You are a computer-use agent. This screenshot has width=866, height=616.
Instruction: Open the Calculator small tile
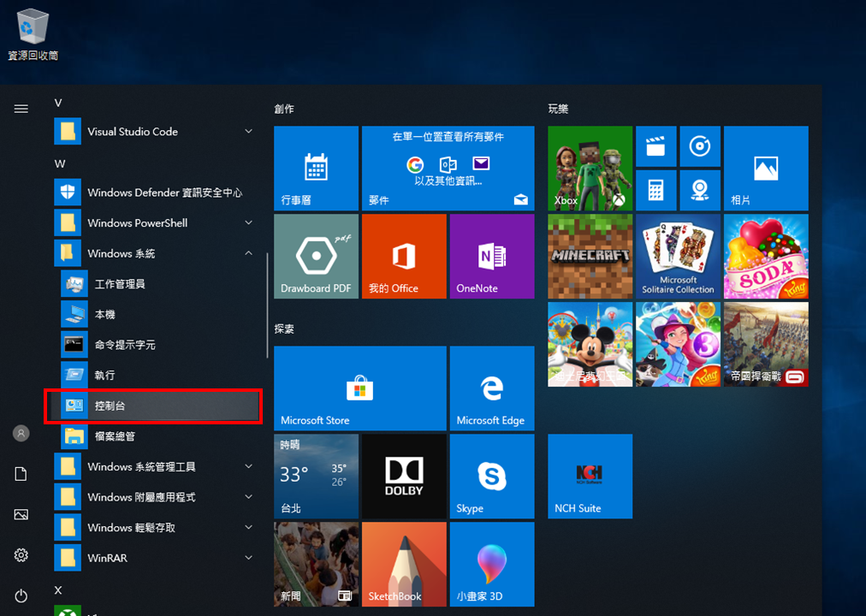click(656, 191)
